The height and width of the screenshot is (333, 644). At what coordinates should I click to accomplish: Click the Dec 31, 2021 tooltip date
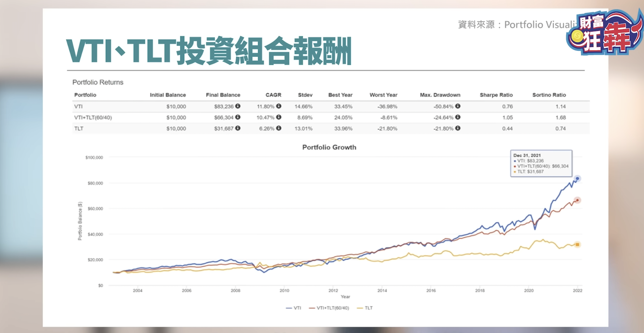click(x=527, y=155)
